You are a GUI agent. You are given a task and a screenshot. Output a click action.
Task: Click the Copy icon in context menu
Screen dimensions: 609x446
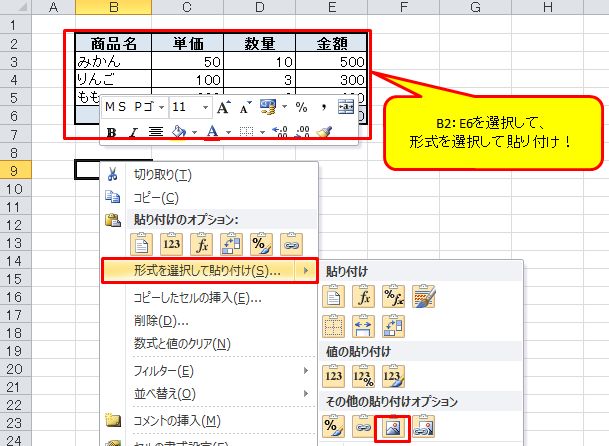tap(113, 197)
